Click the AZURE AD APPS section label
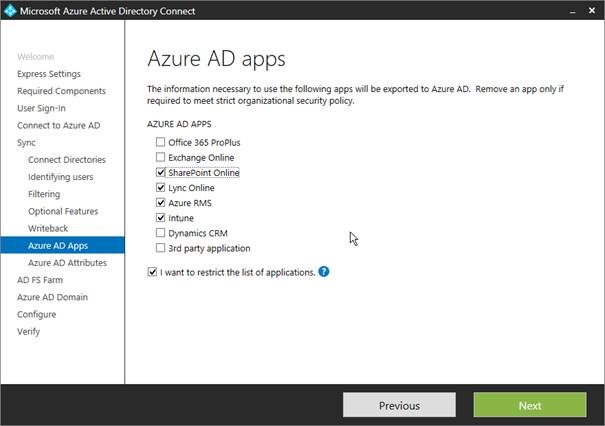This screenshot has width=605, height=426. click(179, 124)
